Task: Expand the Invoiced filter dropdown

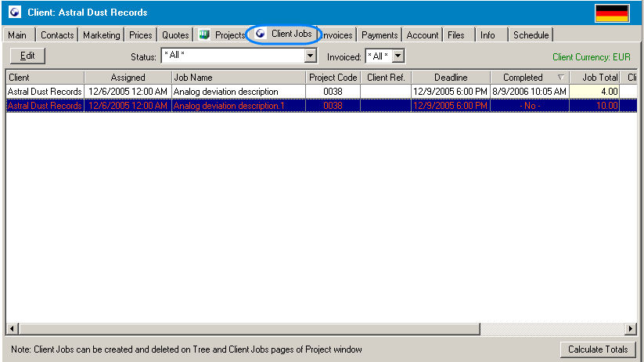Action: tap(398, 56)
